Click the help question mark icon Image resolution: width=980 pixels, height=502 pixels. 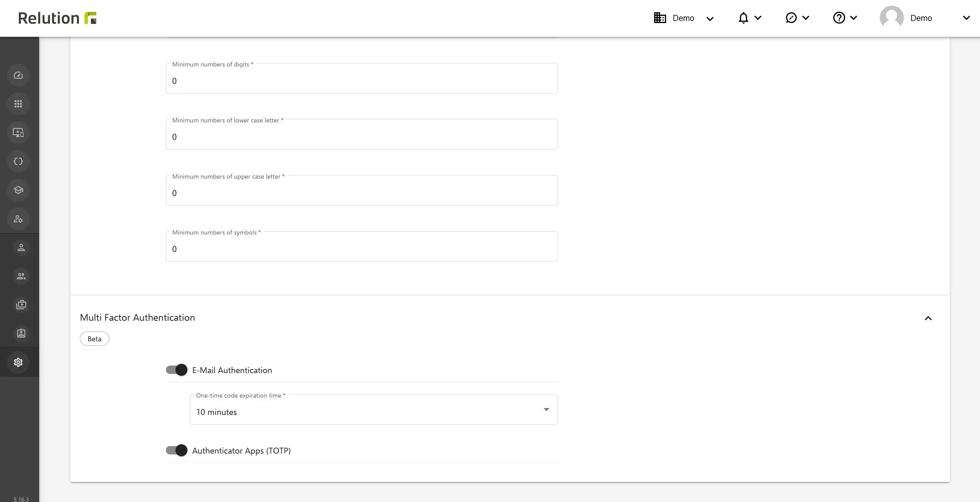click(x=839, y=18)
